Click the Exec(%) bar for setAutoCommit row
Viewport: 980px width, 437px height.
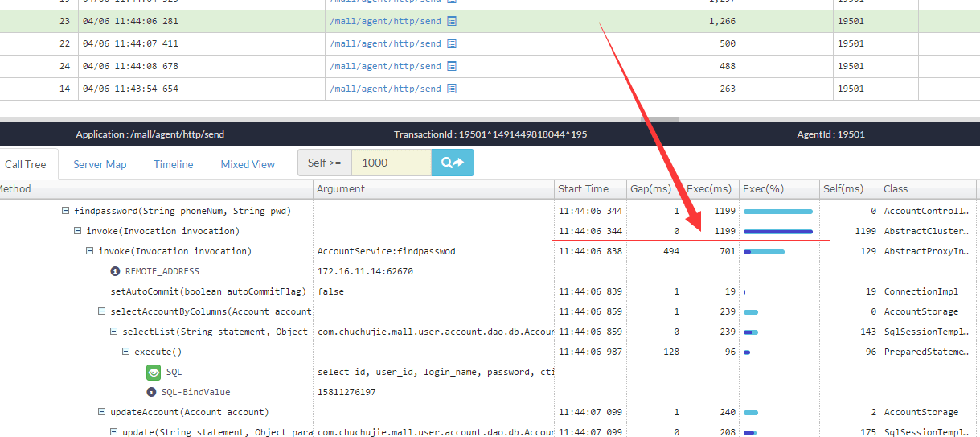(744, 291)
